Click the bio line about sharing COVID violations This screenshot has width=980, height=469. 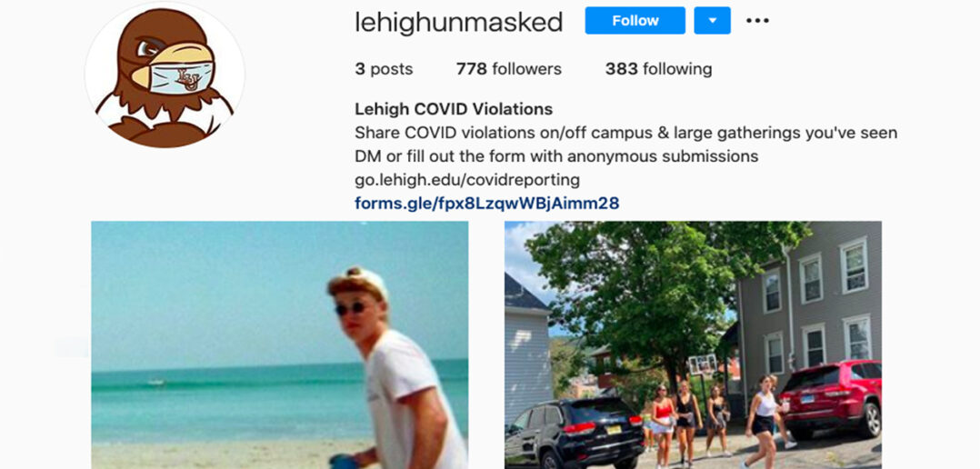626,133
